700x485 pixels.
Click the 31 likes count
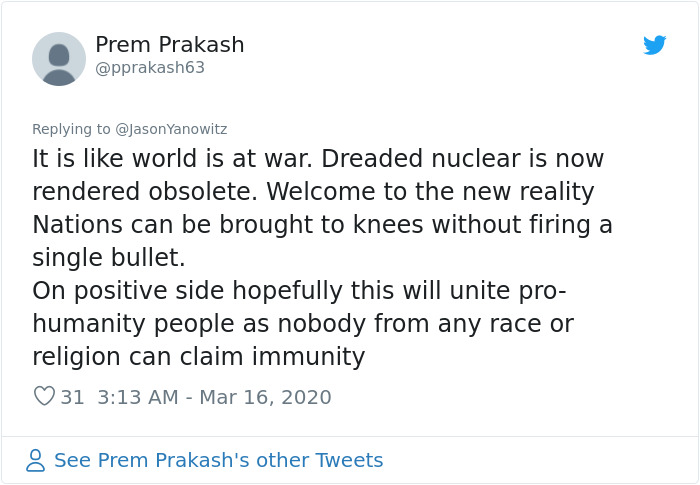tap(73, 397)
